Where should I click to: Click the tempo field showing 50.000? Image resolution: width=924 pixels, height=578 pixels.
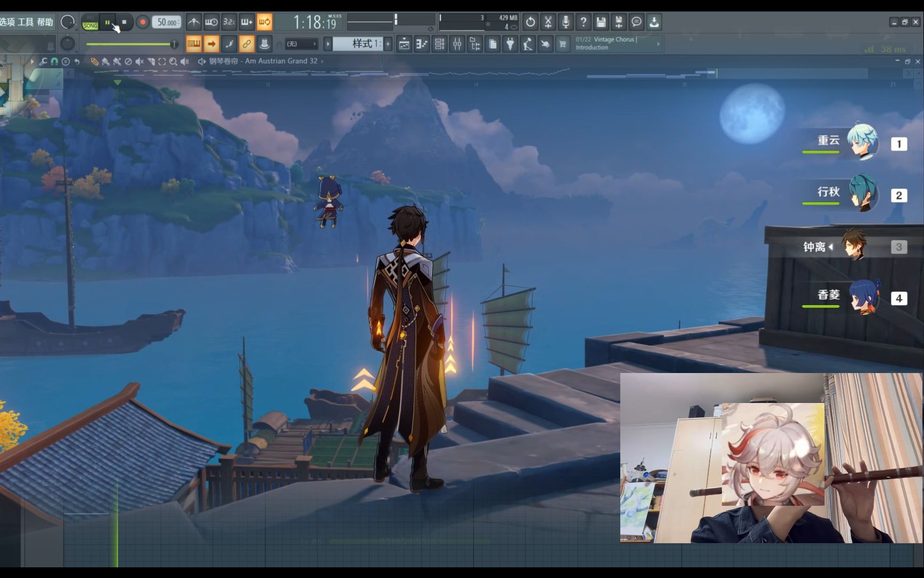coord(167,22)
